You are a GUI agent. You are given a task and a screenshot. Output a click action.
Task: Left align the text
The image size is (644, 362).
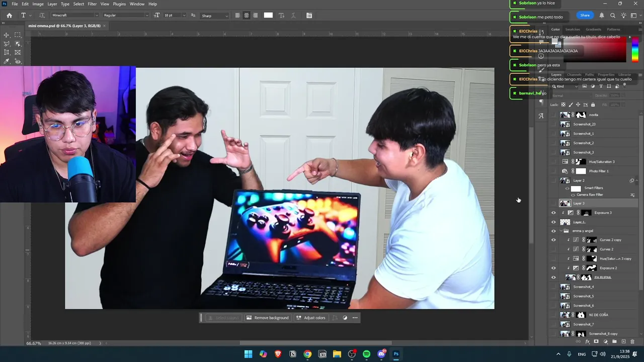pos(237,15)
